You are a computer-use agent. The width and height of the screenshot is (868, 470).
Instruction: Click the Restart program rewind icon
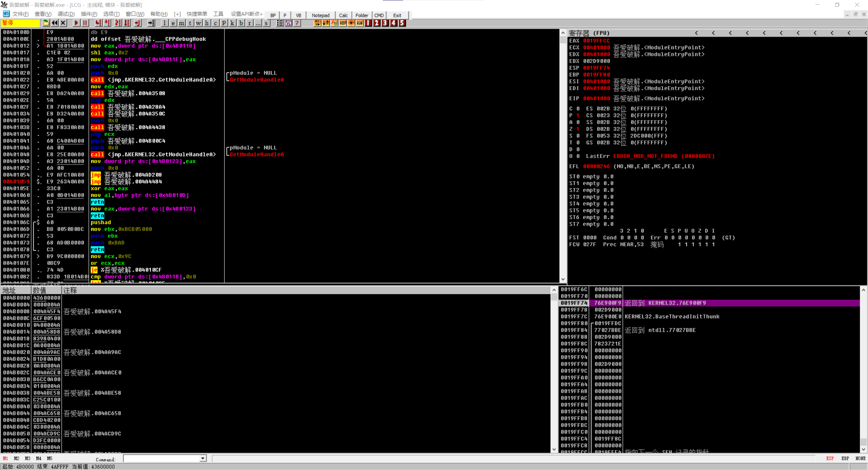coord(55,23)
